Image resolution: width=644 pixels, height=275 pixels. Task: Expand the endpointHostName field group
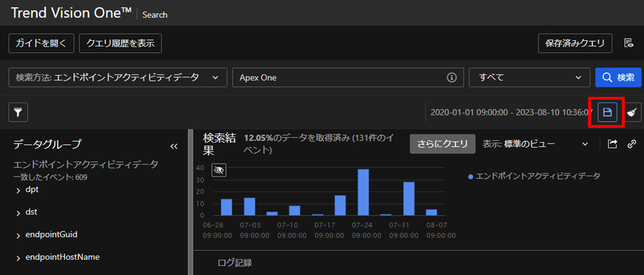18,258
